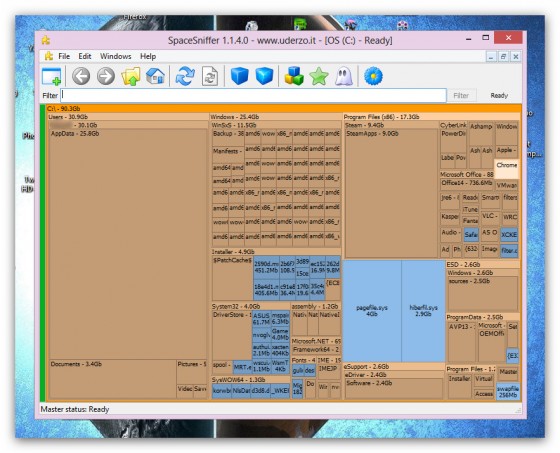Open the File menu
Image resolution: width=560 pixels, height=453 pixels.
tap(64, 56)
